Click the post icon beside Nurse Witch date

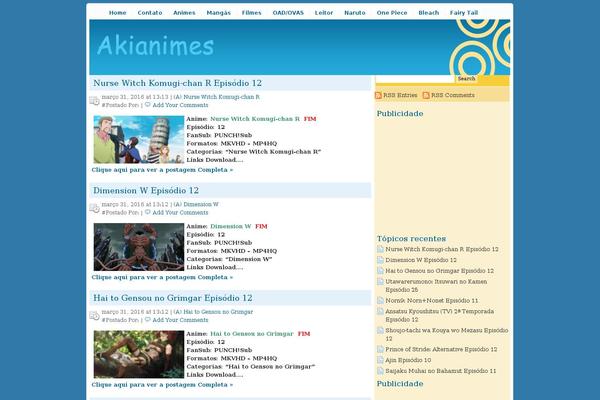point(95,101)
